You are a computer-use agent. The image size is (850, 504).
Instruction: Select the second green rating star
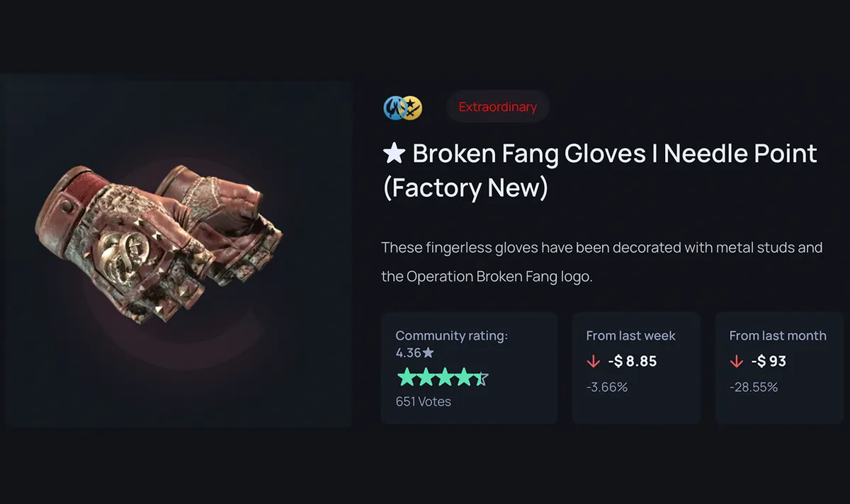pos(426,377)
